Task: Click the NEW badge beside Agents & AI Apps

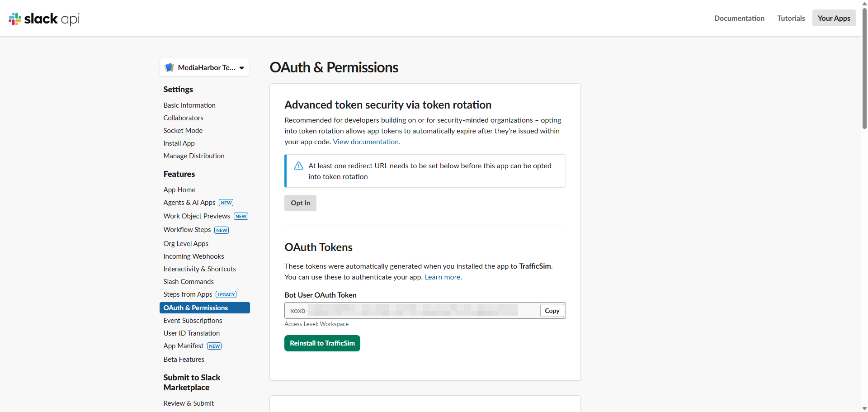Action: pos(226,203)
